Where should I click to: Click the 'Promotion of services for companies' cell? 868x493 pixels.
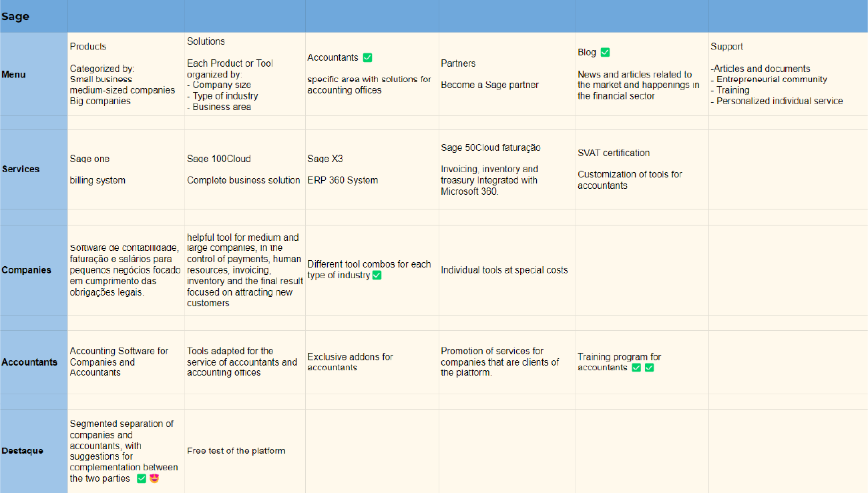[507, 362]
